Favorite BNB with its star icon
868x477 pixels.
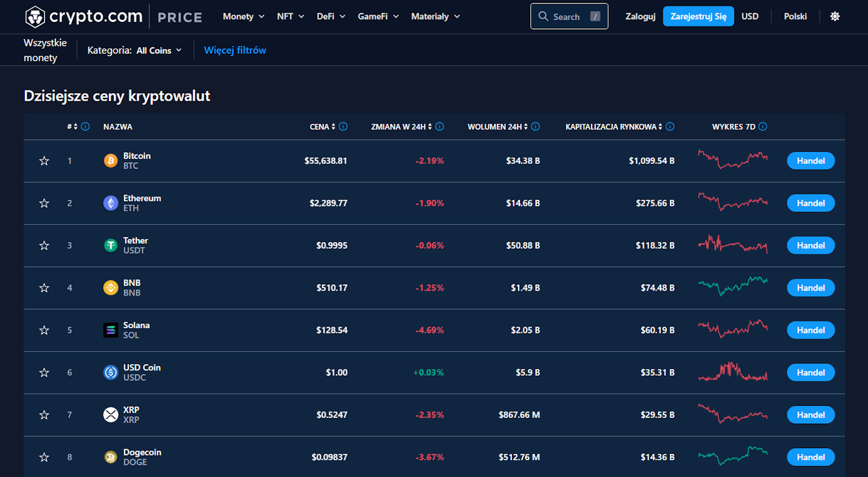[44, 288]
